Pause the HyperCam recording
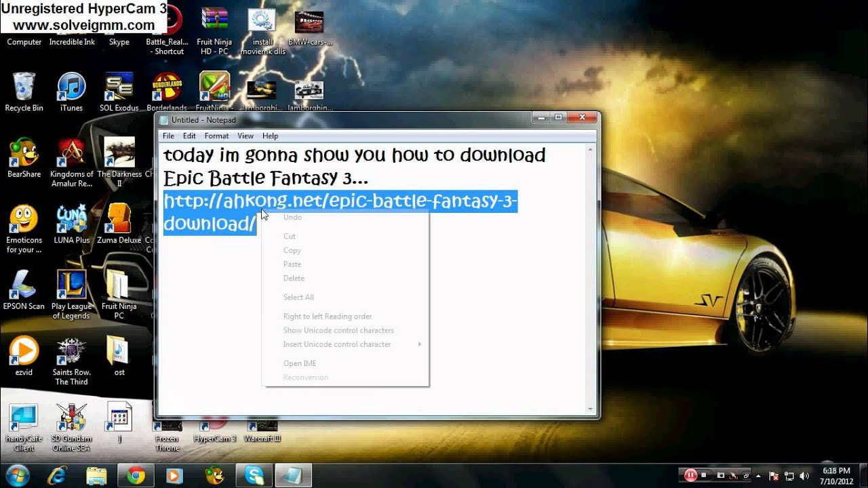Screen dimensions: 868x488 tap(691, 475)
